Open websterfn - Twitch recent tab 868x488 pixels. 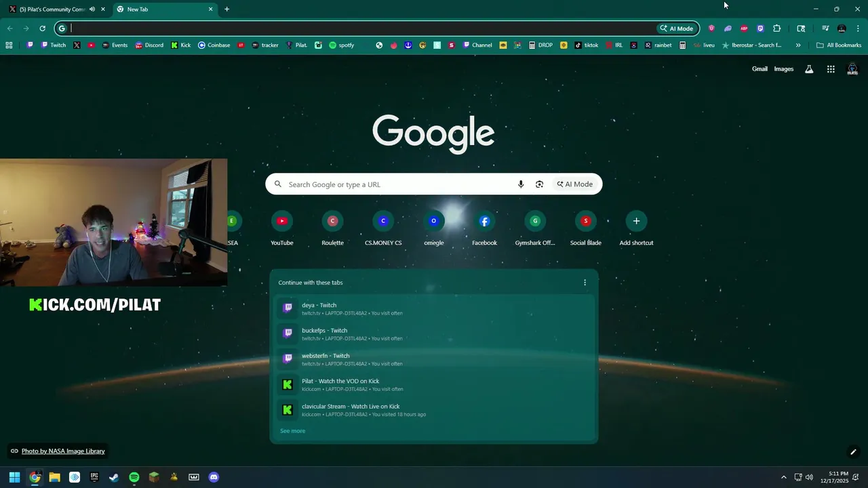434,359
